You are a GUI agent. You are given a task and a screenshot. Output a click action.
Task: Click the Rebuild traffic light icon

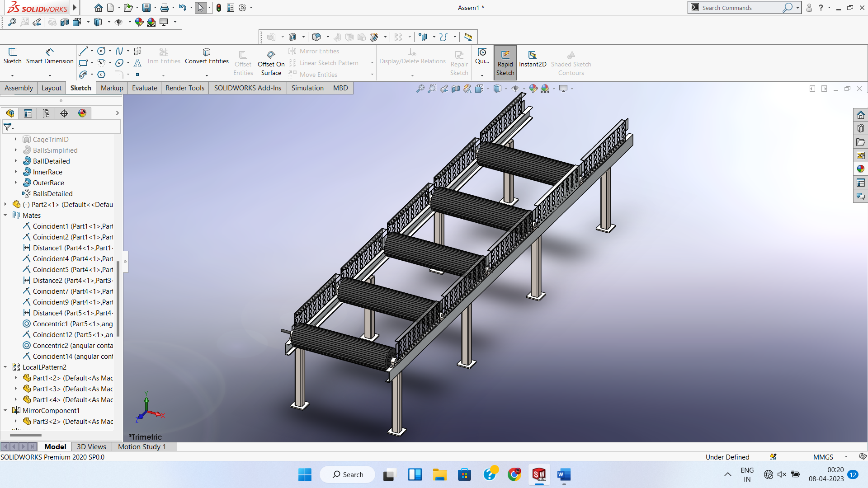219,8
